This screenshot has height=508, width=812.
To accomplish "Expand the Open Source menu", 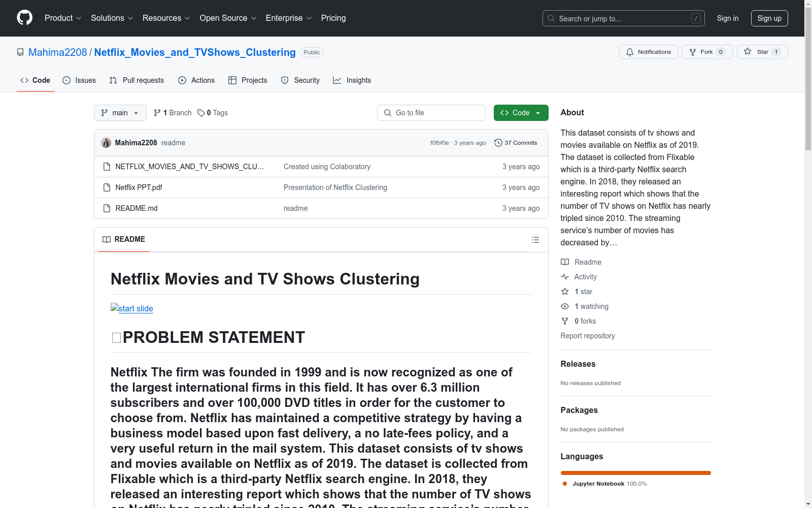I will [228, 18].
